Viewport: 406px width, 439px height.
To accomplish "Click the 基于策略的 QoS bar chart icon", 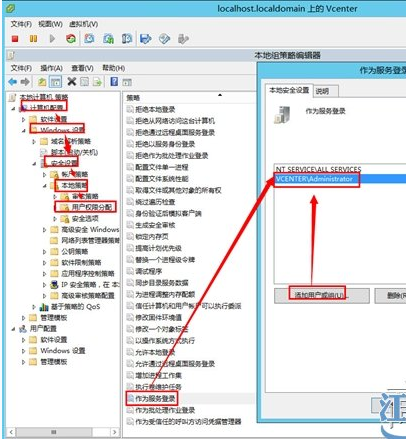I will pyautogui.click(x=44, y=307).
